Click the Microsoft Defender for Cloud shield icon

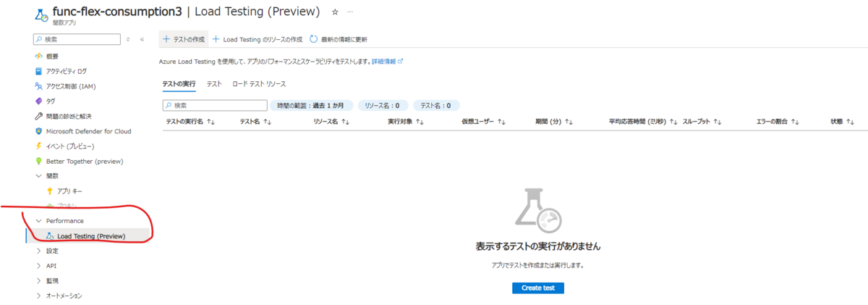(39, 131)
